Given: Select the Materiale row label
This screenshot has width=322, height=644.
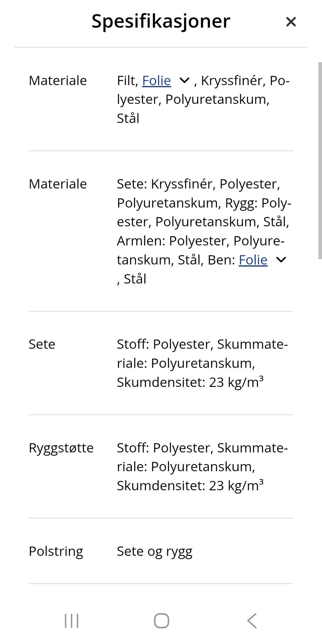Looking at the screenshot, I should (x=58, y=80).
